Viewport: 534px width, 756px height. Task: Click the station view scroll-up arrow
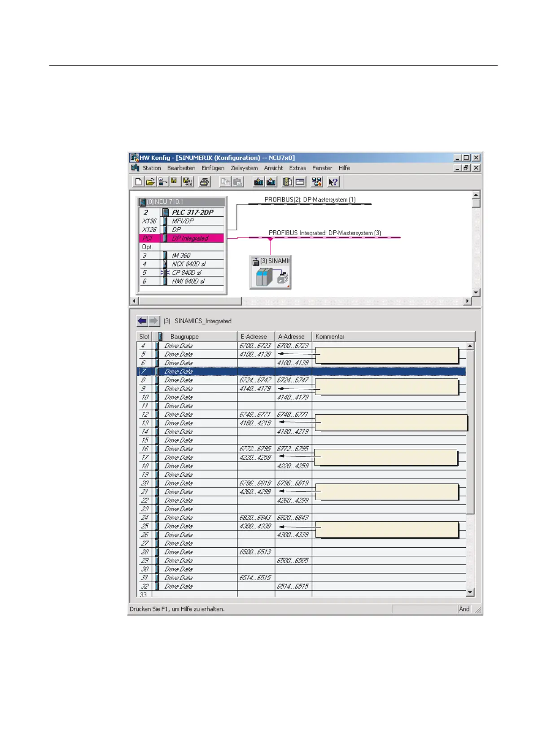pyautogui.click(x=476, y=195)
